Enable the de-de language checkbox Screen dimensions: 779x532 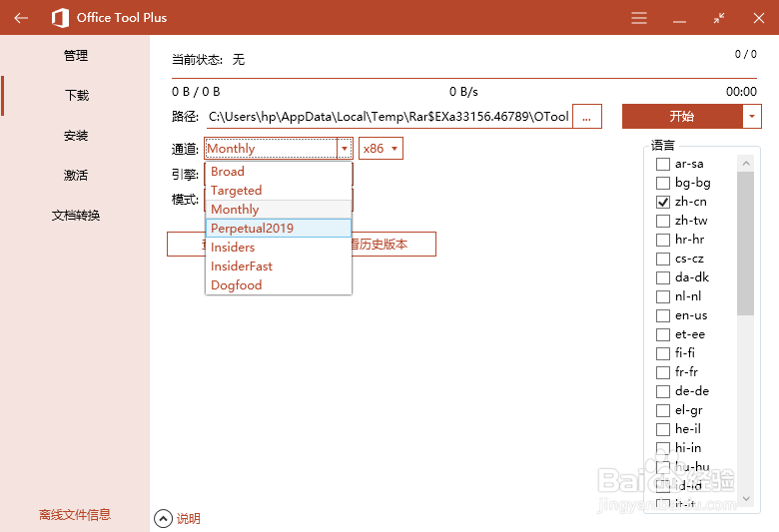[663, 391]
